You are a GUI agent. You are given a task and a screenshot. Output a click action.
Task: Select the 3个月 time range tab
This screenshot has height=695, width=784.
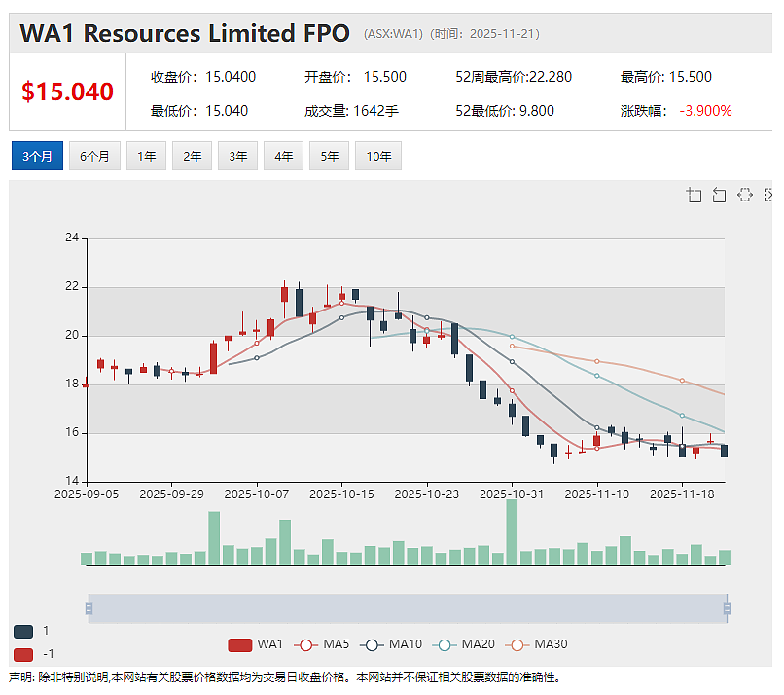click(x=37, y=156)
